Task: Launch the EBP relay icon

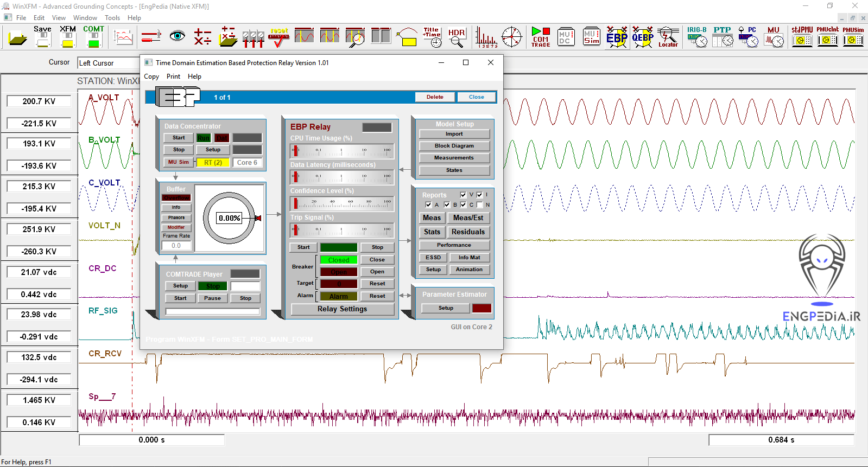Action: click(617, 37)
